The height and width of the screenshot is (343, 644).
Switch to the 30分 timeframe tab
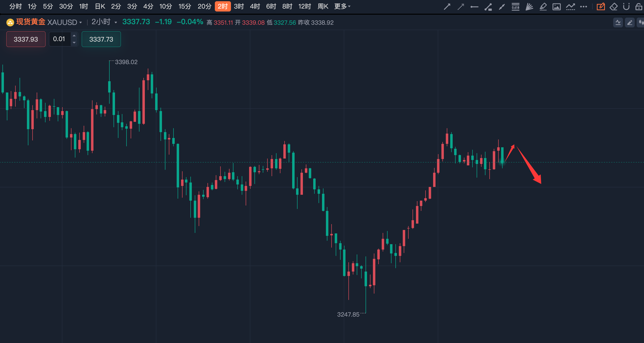point(66,7)
